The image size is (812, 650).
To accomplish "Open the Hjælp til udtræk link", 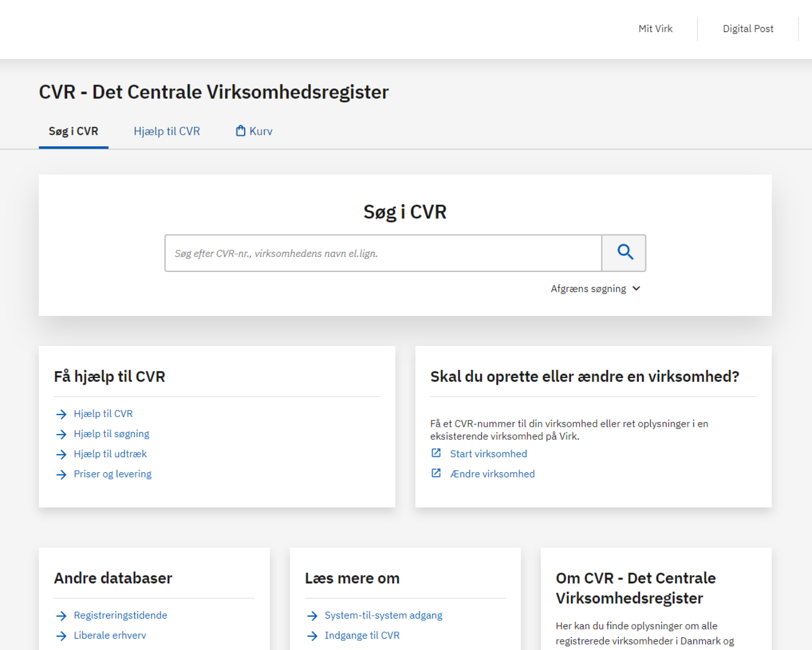I will pyautogui.click(x=110, y=454).
